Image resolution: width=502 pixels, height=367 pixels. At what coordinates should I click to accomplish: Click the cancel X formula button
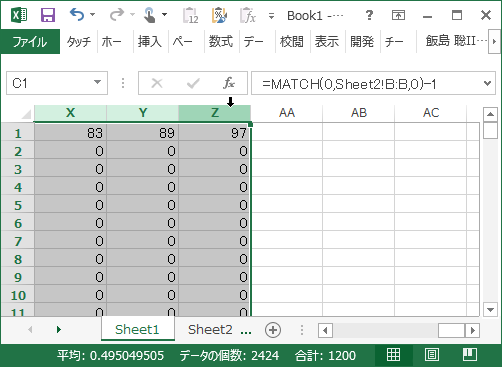pos(157,83)
